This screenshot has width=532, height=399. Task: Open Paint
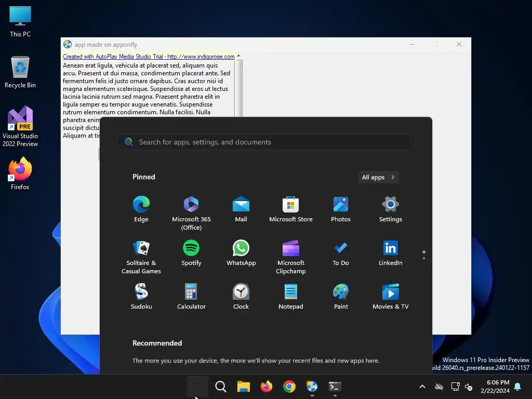[x=341, y=296]
